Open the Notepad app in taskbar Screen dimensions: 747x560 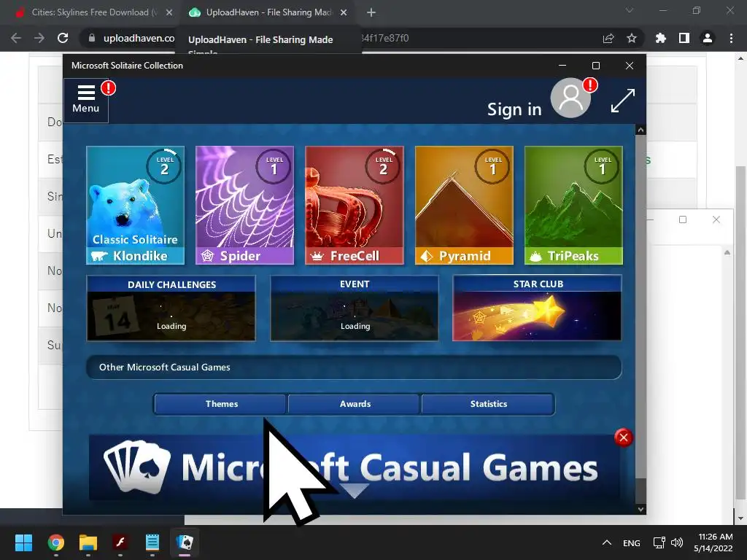pyautogui.click(x=152, y=542)
